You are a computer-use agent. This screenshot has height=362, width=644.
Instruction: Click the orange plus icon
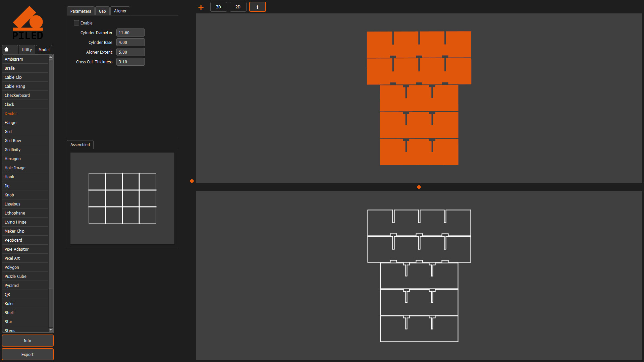(201, 7)
